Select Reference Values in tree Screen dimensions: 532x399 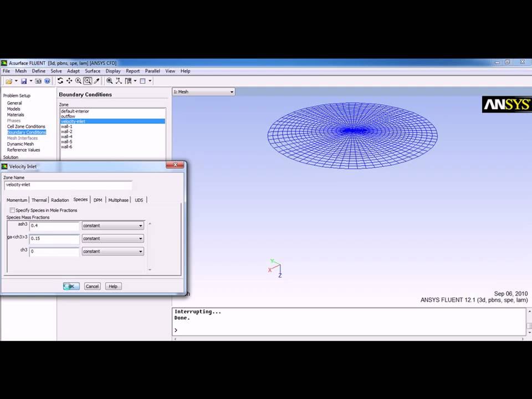click(x=23, y=150)
